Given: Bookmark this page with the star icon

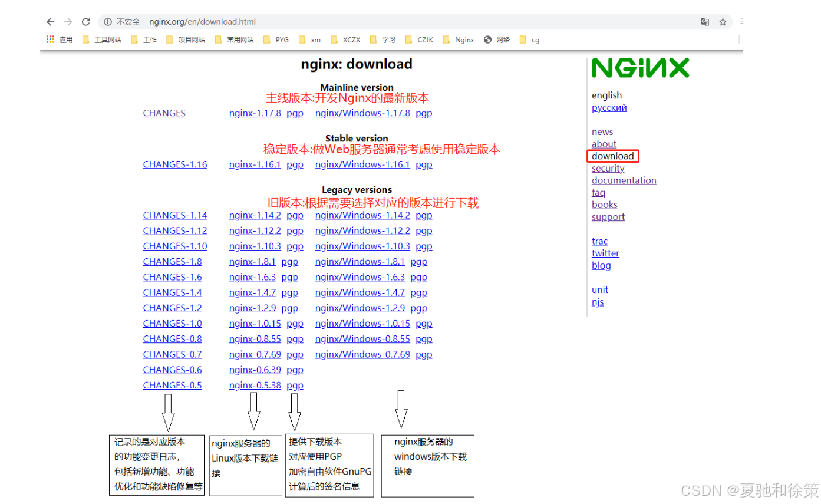Looking at the screenshot, I should click(723, 22).
